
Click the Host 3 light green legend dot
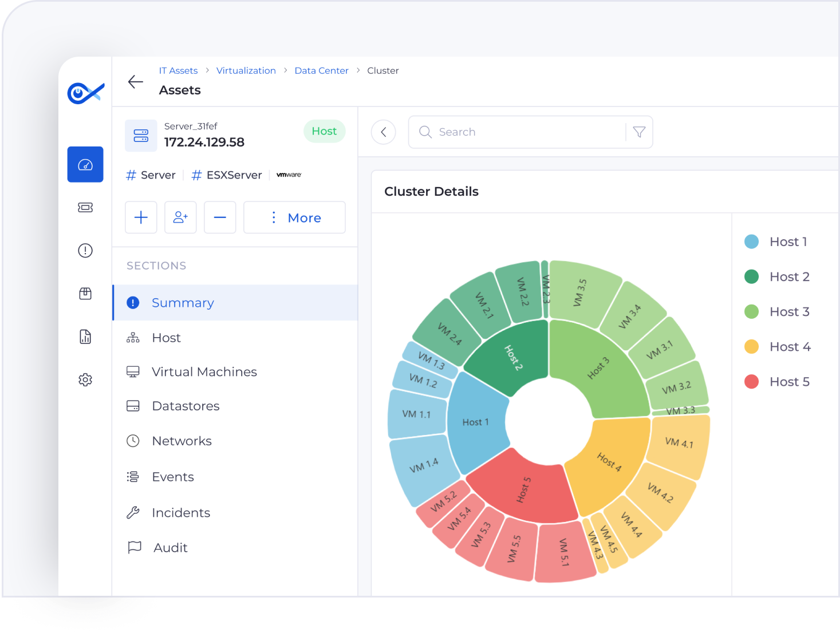752,311
